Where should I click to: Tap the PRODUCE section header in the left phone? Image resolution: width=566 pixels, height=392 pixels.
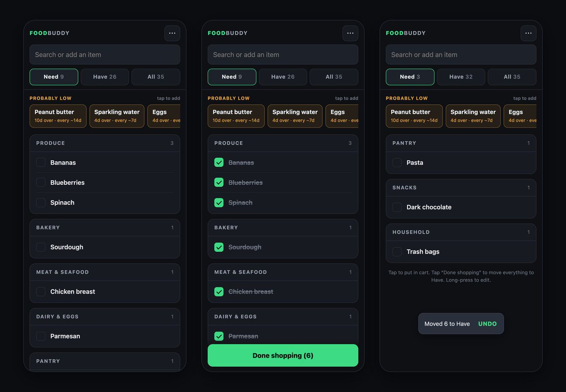click(x=105, y=143)
